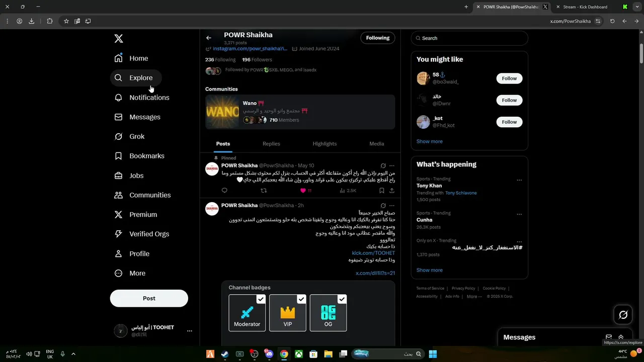Image resolution: width=644 pixels, height=362 pixels.
Task: Expand More in left navigation
Action: click(x=130, y=273)
